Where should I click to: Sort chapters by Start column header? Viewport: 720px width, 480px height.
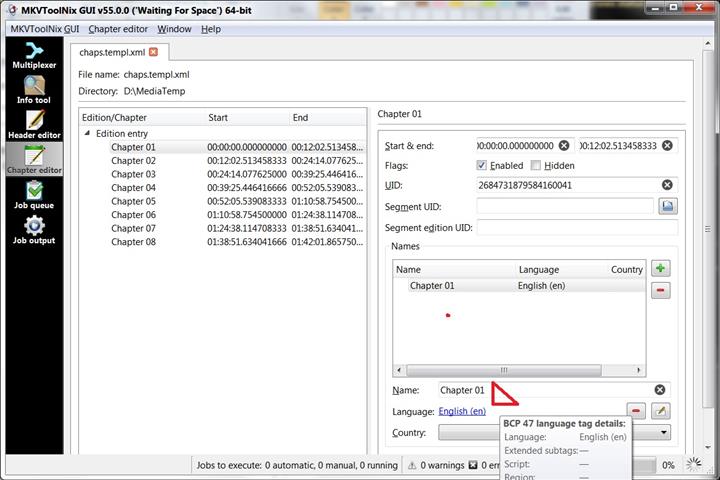coord(247,118)
